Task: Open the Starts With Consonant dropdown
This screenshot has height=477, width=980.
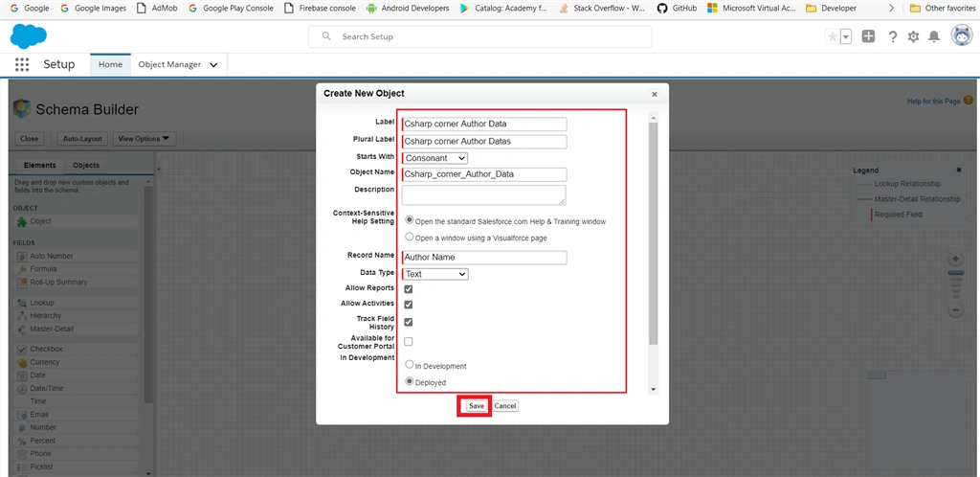Action: point(435,158)
